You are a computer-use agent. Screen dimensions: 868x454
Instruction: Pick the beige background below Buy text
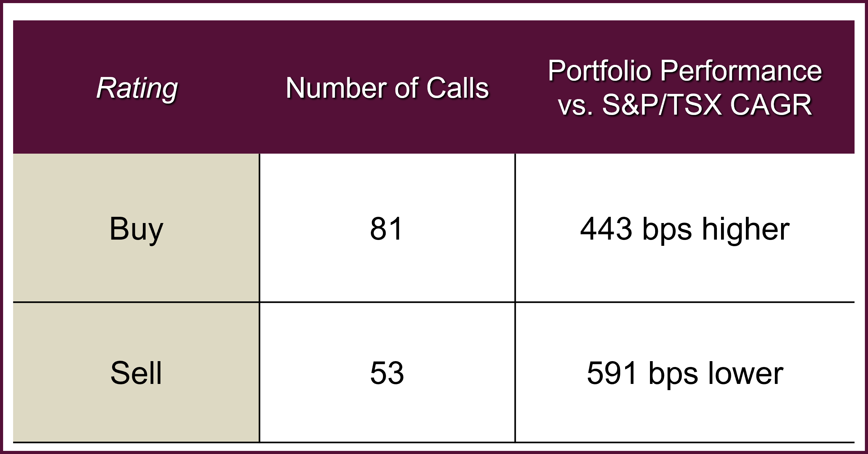click(x=136, y=273)
